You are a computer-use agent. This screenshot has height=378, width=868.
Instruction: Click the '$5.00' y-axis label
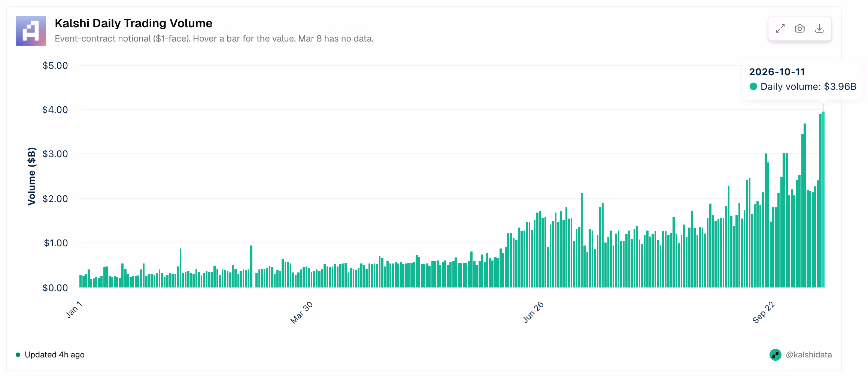[55, 66]
